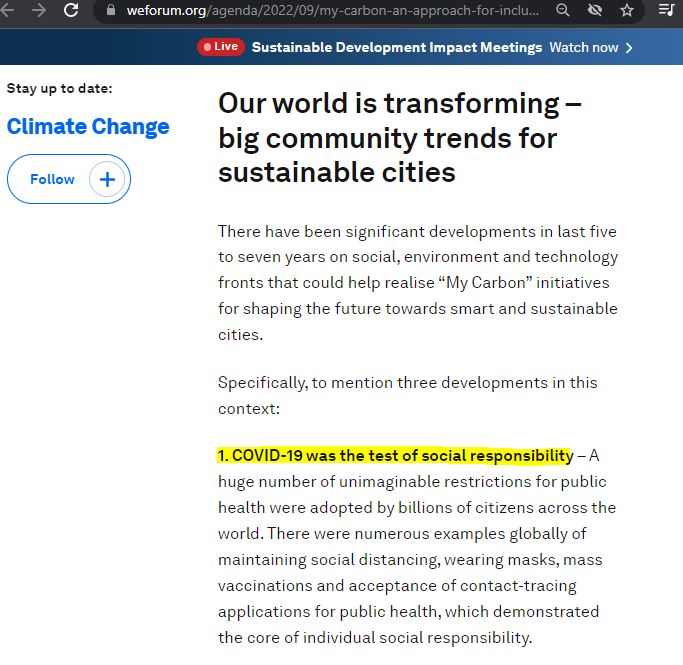Click the red Live badge
Screen dimensions: 683x665
[x=221, y=47]
